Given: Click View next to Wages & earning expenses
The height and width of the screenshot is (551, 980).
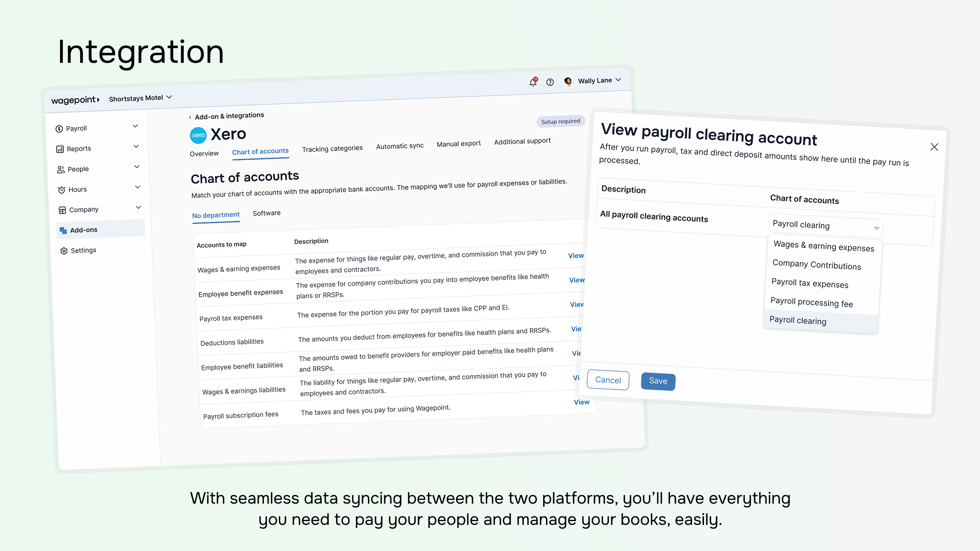Looking at the screenshot, I should pos(575,256).
